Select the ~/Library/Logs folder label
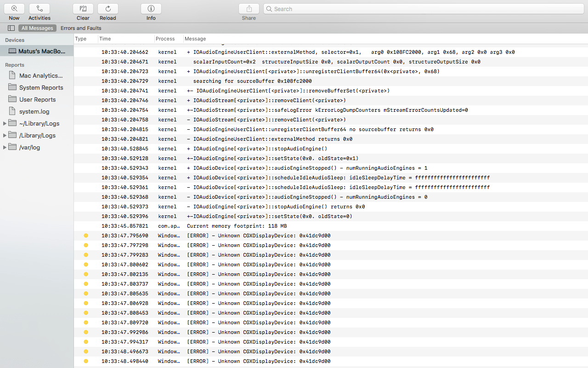 point(39,123)
